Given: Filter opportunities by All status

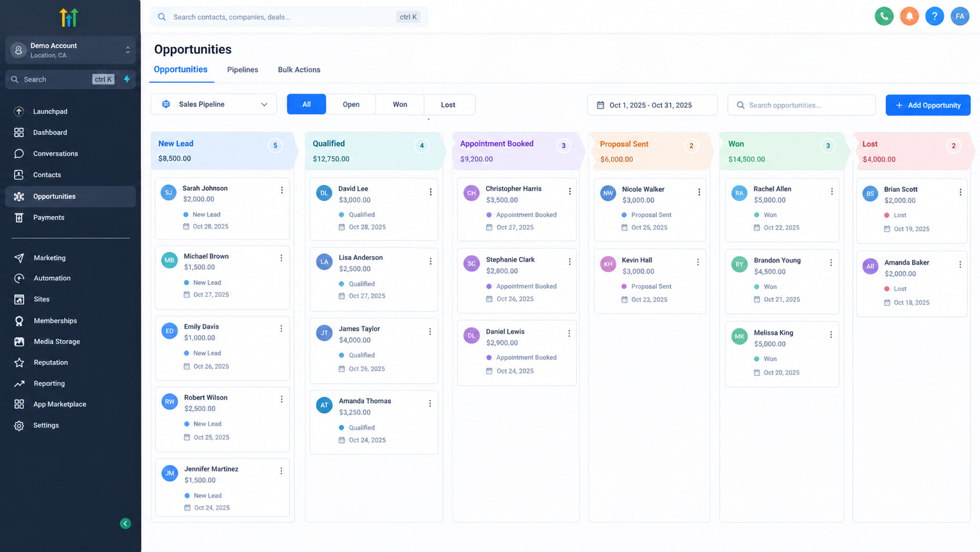Looking at the screenshot, I should pyautogui.click(x=307, y=104).
